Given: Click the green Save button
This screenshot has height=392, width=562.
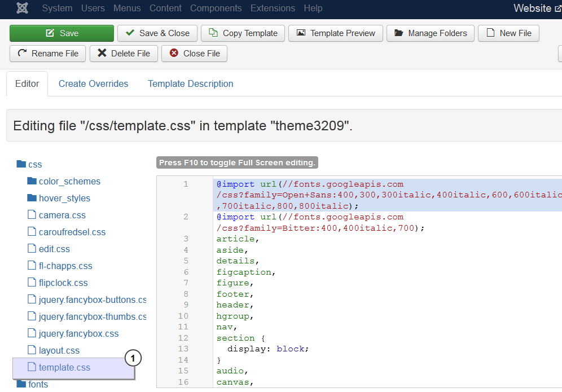Looking at the screenshot, I should pyautogui.click(x=62, y=33).
